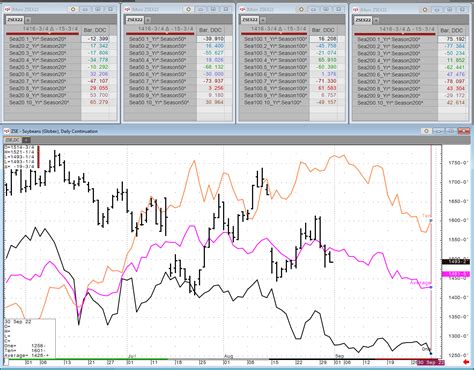
Task: Open settings gear in Sea100 monitor window
Action: (301, 9)
